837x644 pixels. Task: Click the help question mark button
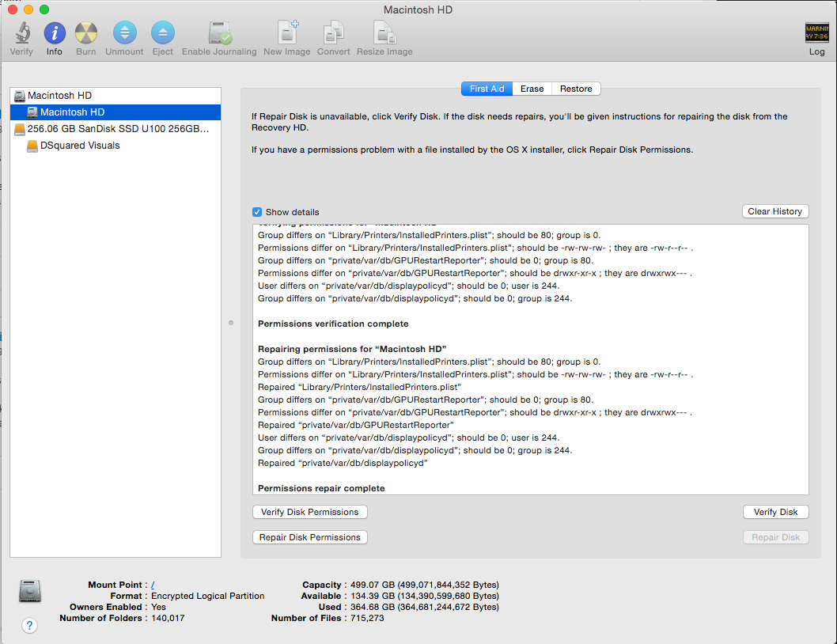30,625
